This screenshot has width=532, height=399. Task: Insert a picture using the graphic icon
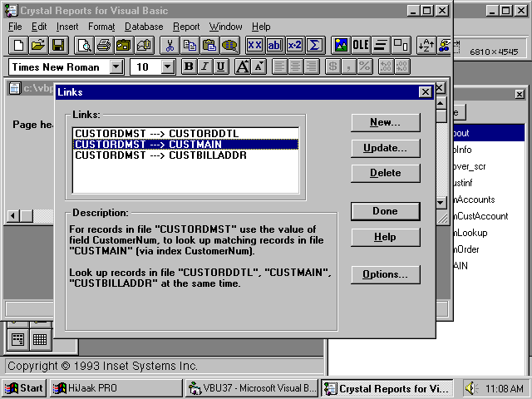(x=340, y=45)
